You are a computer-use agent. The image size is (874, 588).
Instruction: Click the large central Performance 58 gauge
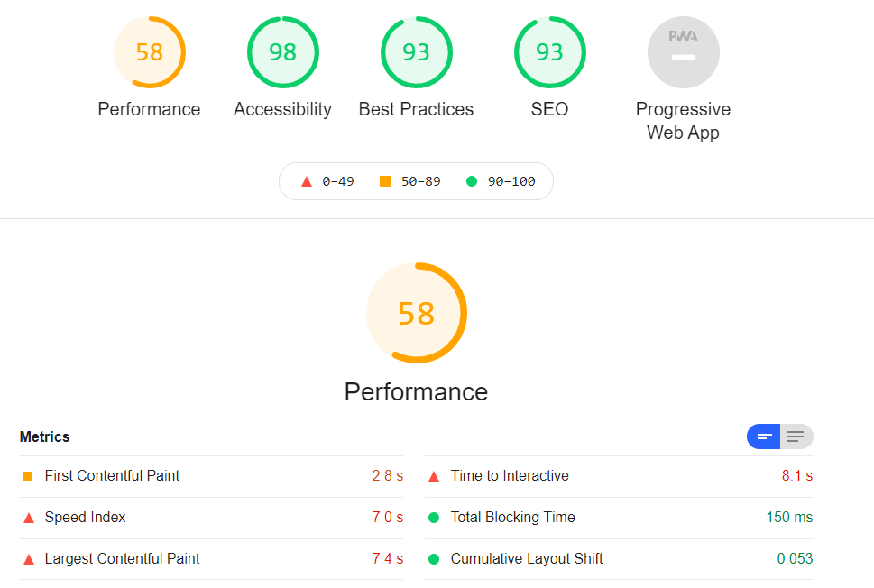point(417,313)
